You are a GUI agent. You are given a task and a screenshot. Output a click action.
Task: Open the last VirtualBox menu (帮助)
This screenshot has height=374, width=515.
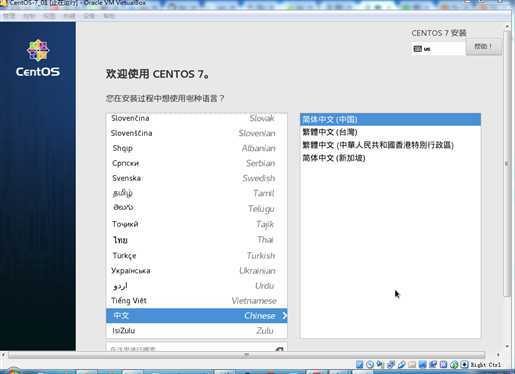point(109,16)
